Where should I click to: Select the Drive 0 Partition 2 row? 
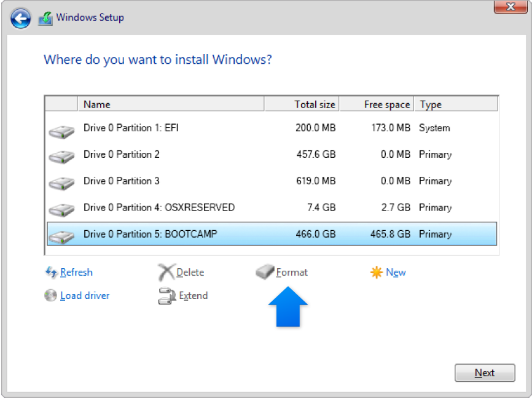(184, 154)
